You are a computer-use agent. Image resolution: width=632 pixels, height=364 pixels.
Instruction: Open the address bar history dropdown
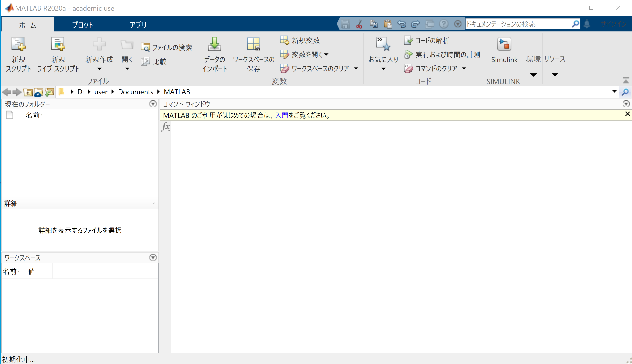pyautogui.click(x=614, y=92)
